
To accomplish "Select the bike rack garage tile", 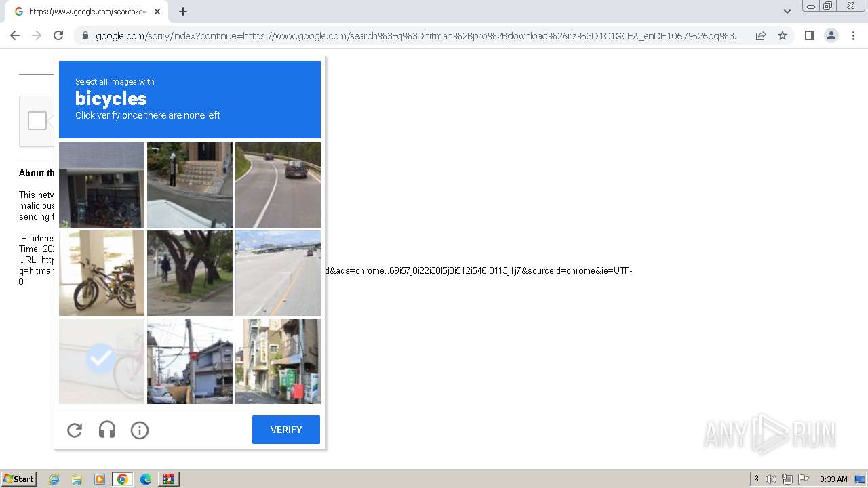I will [102, 185].
